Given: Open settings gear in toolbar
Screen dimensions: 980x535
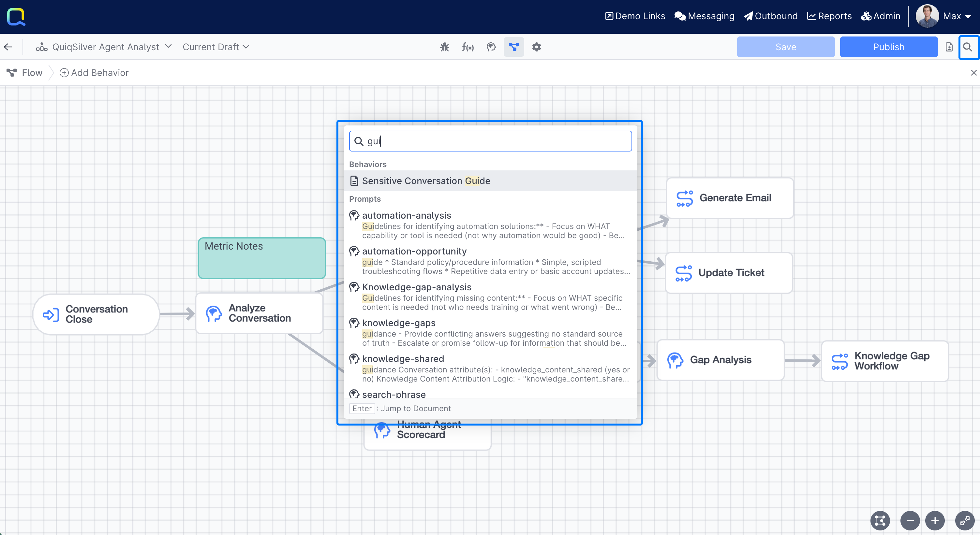Looking at the screenshot, I should [x=536, y=47].
